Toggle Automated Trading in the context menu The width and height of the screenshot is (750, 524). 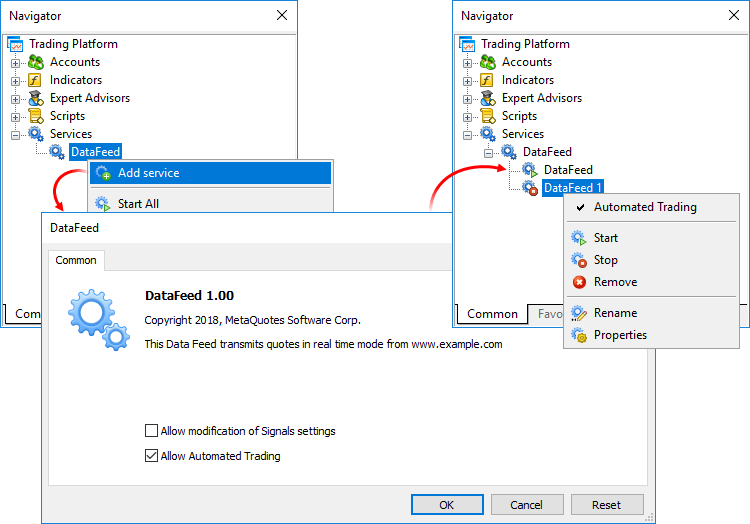point(644,207)
